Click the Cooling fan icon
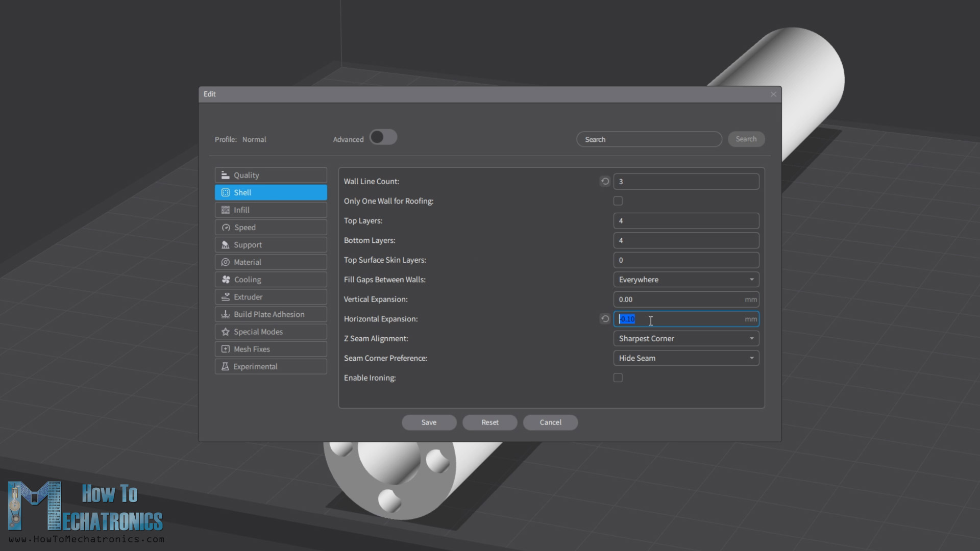Image resolution: width=980 pixels, height=551 pixels. 226,280
